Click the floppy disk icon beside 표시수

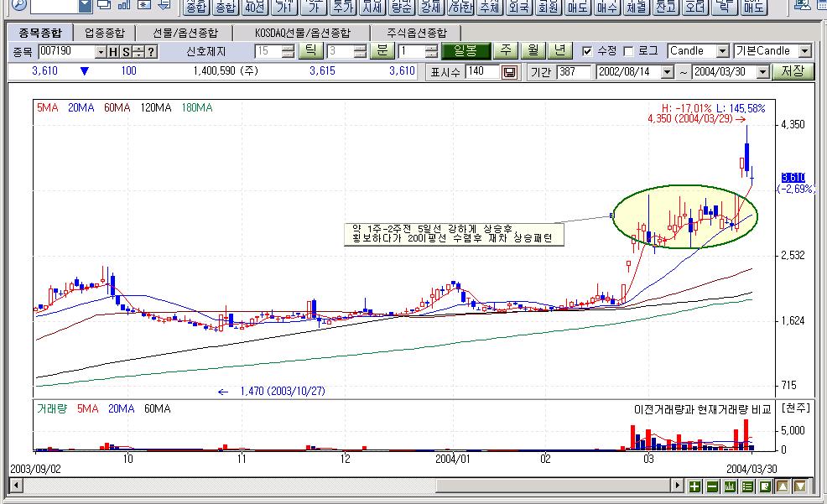point(509,72)
